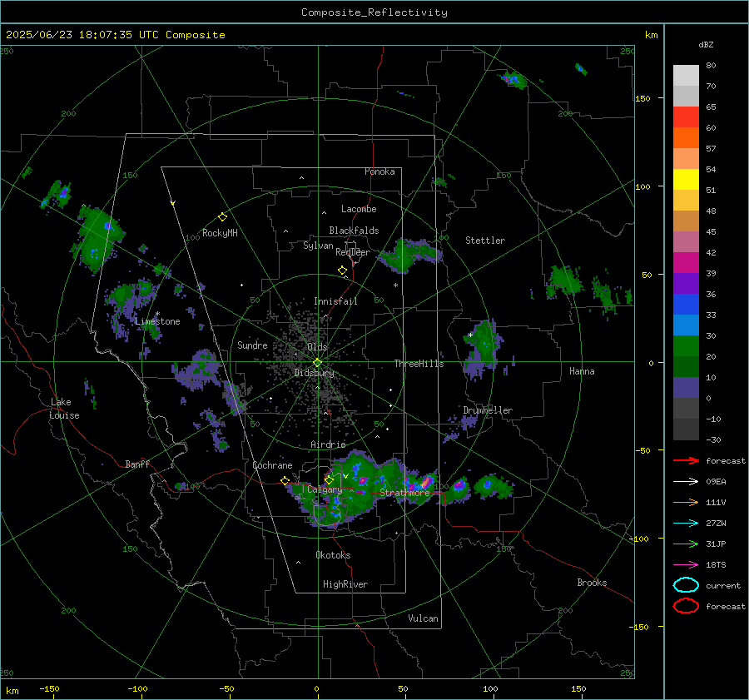Select the ThreeHills label

pyautogui.click(x=419, y=364)
